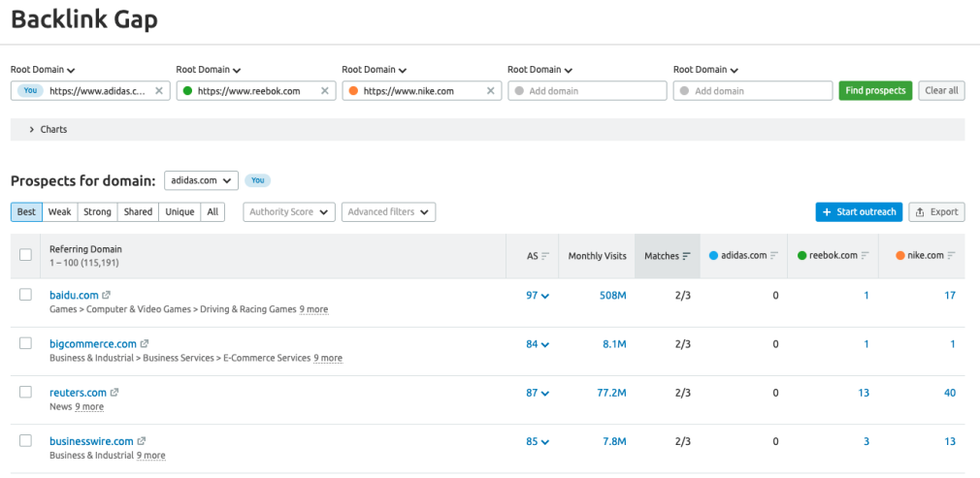Open baidu.com external link icon

107,295
